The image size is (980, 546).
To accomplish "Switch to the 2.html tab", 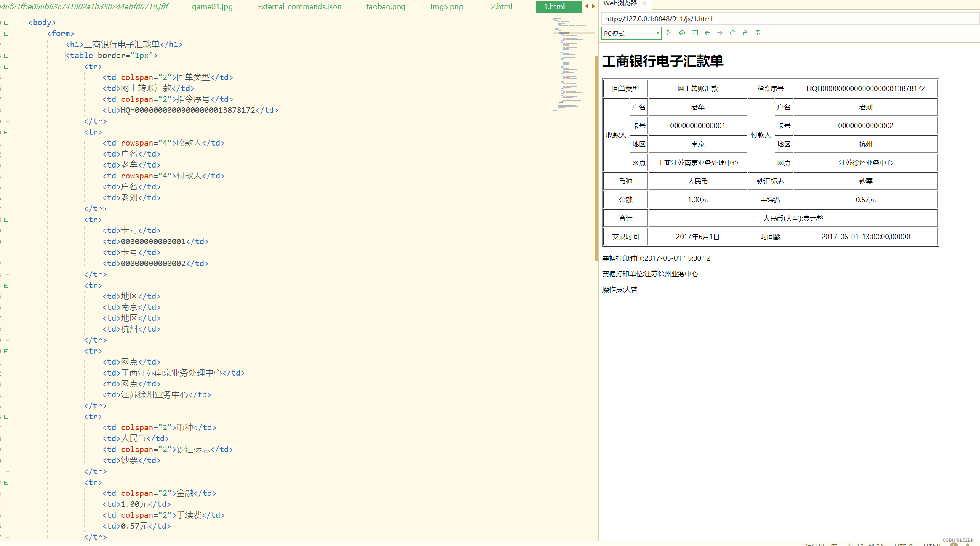I will (x=501, y=7).
